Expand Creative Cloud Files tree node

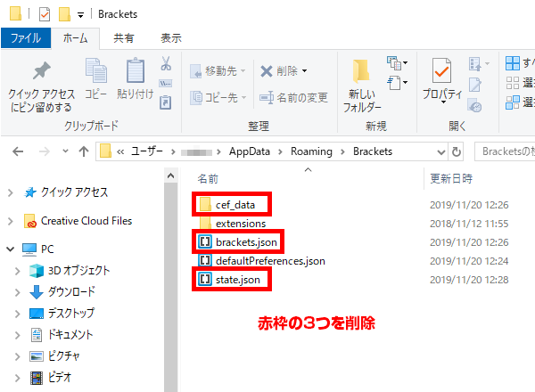[x=10, y=221]
